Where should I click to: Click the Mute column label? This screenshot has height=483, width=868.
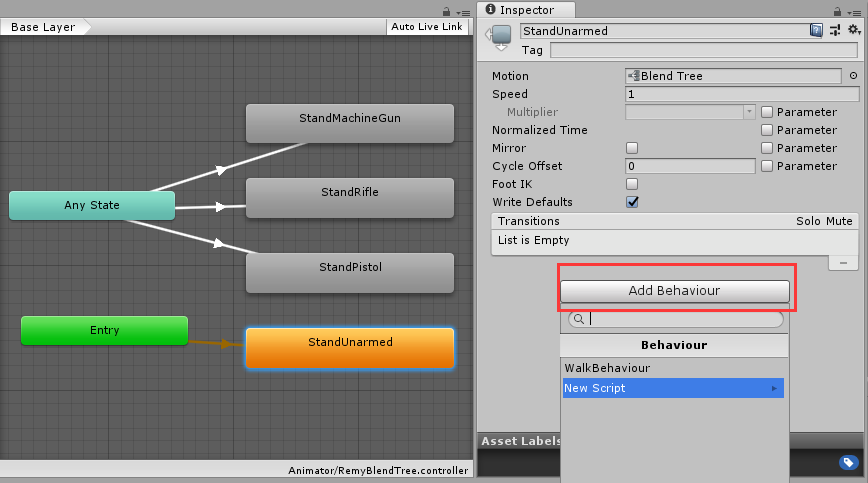(839, 221)
